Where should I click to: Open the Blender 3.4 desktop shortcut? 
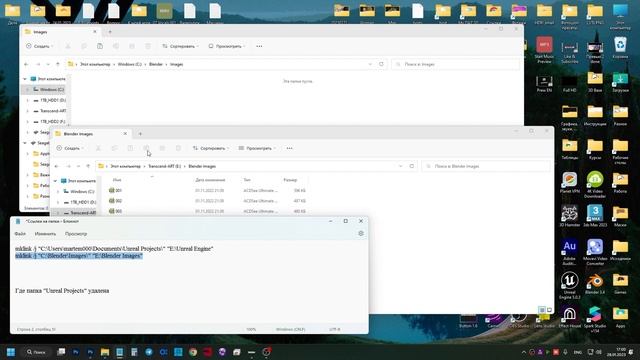[x=595, y=284]
